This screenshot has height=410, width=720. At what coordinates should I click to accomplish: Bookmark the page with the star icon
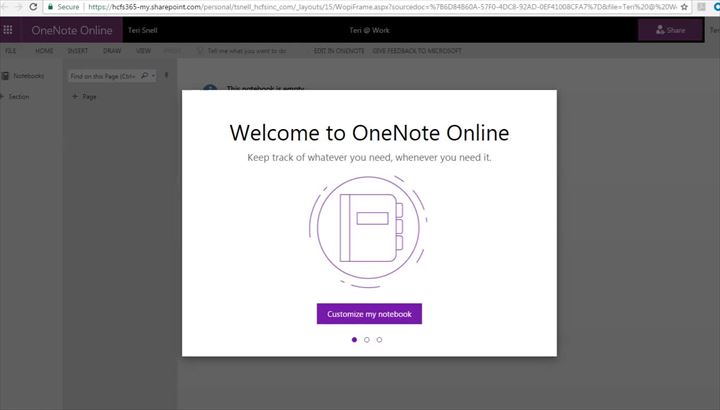[683, 6]
